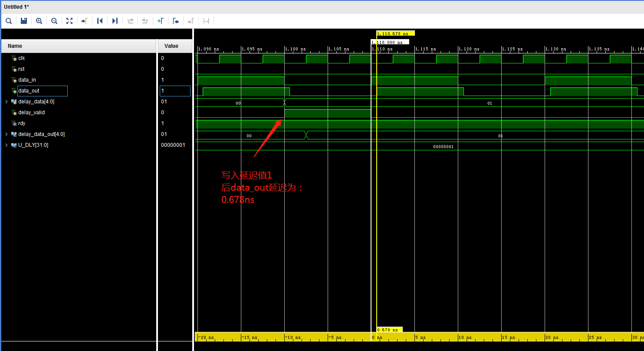Click the delay_valid high pulse in waveform

(328, 113)
